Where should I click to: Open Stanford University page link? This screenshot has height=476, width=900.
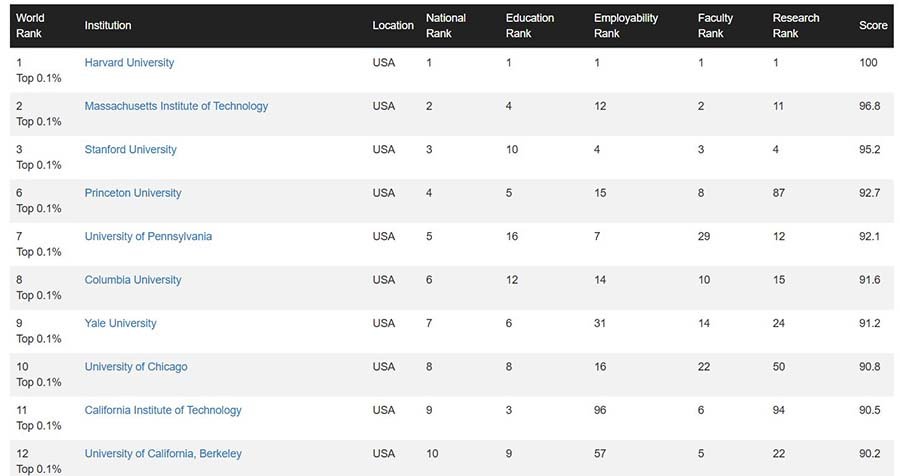tap(130, 150)
